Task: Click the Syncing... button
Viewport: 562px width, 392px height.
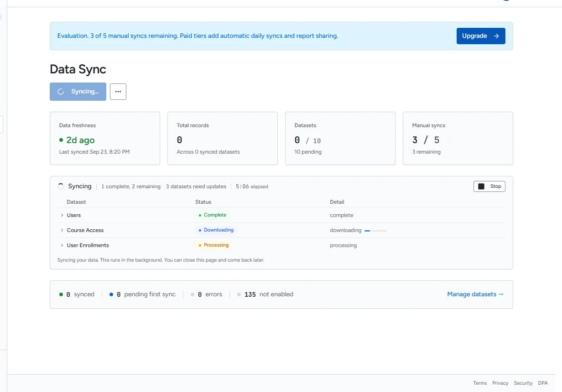Action: coord(78,92)
